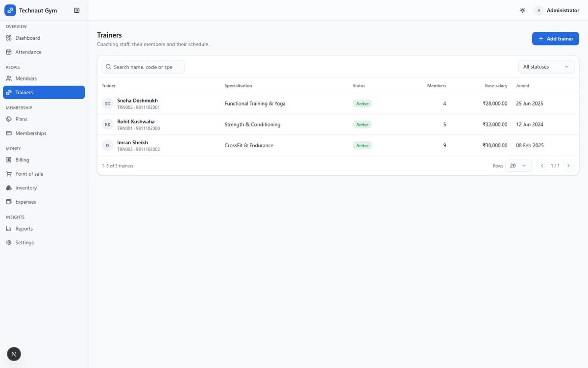
Task: Click the RK avatar for Rohit Kushwaha
Action: (x=108, y=125)
